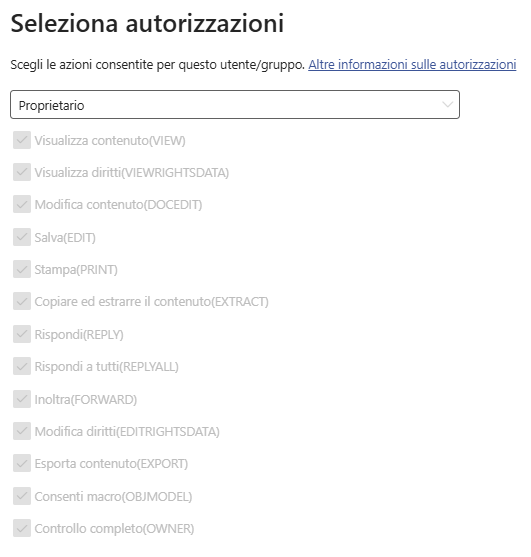Click the Seleziona autorizzazioni heading

coord(147,23)
